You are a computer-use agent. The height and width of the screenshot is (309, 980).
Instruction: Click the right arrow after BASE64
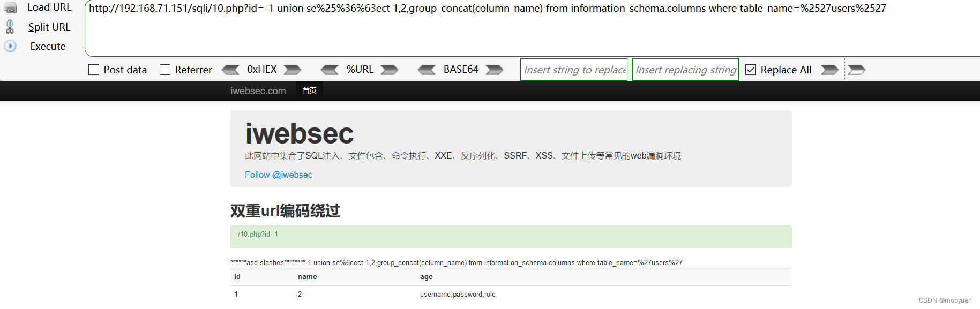(495, 70)
